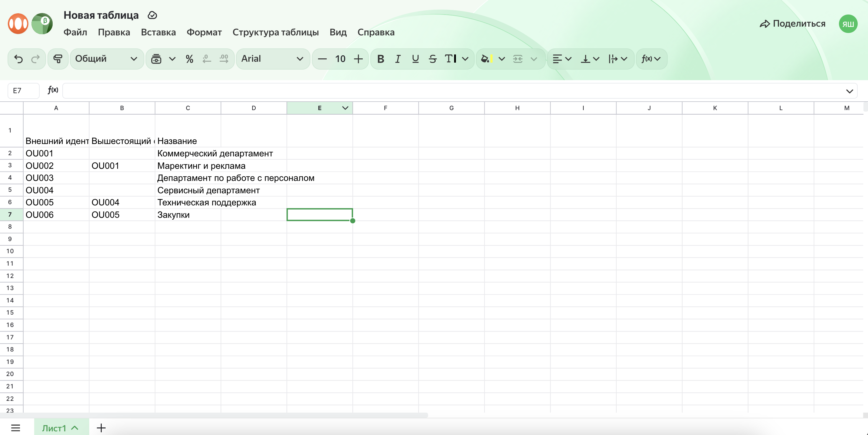The height and width of the screenshot is (435, 868).
Task: Click the currency format icon
Action: 156,59
